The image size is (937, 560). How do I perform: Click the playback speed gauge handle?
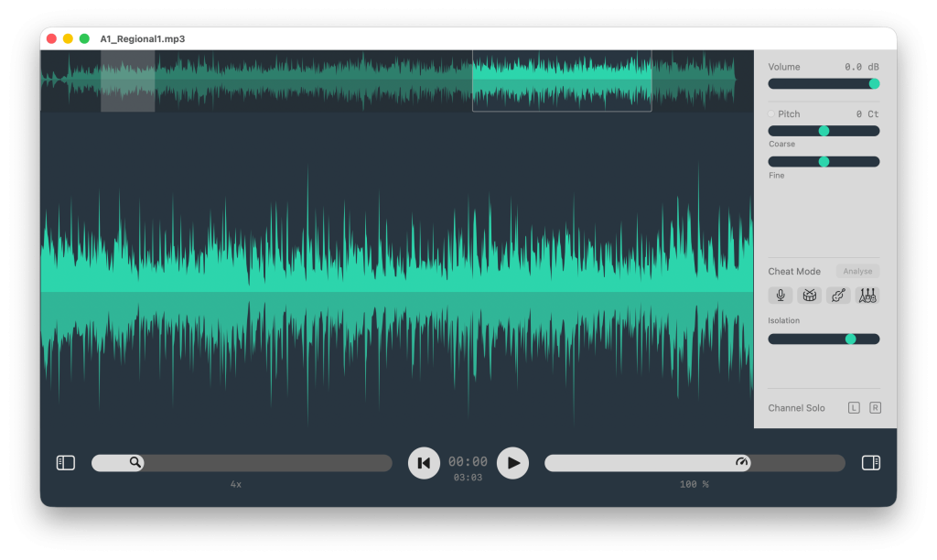(742, 463)
